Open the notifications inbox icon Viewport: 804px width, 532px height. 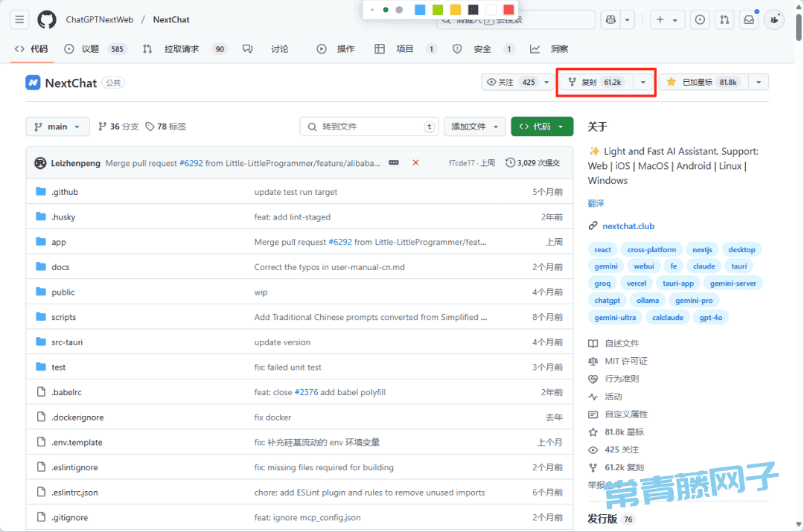pyautogui.click(x=749, y=19)
